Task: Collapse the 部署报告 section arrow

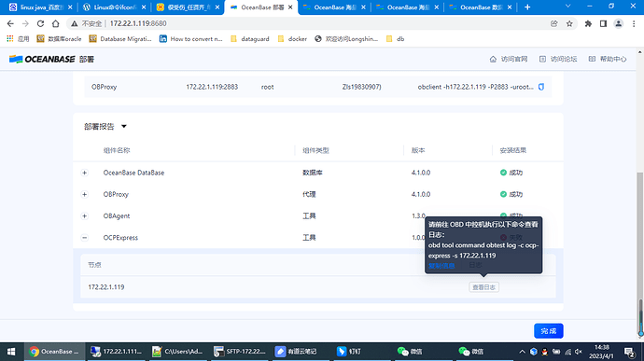Action: tap(123, 127)
